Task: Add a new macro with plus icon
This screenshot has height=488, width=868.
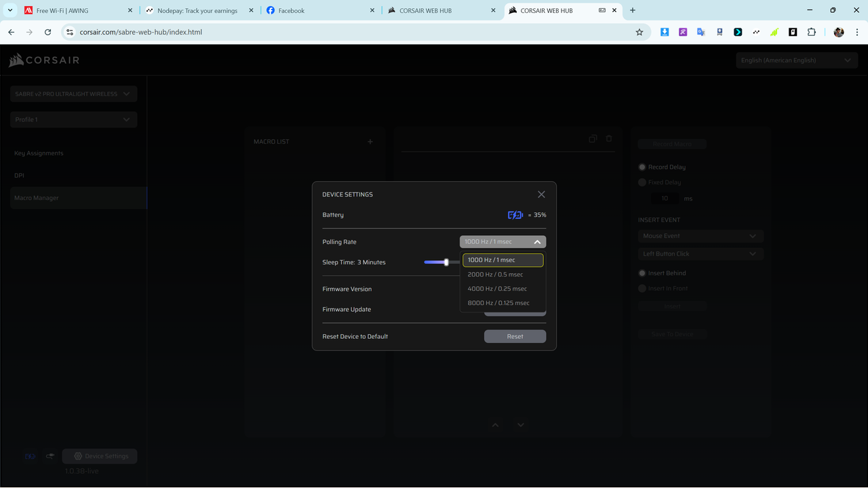Action: (x=370, y=142)
